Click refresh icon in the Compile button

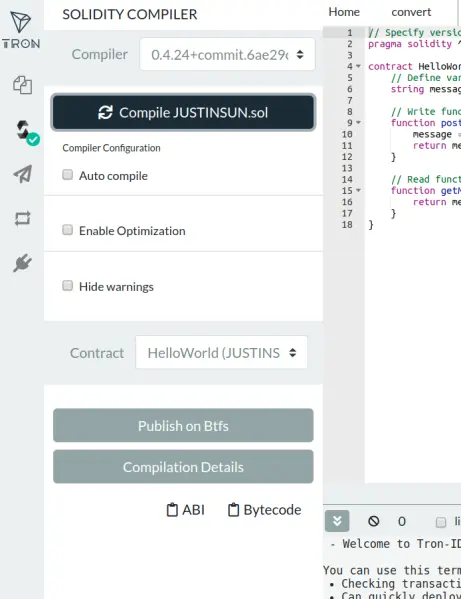pos(105,113)
